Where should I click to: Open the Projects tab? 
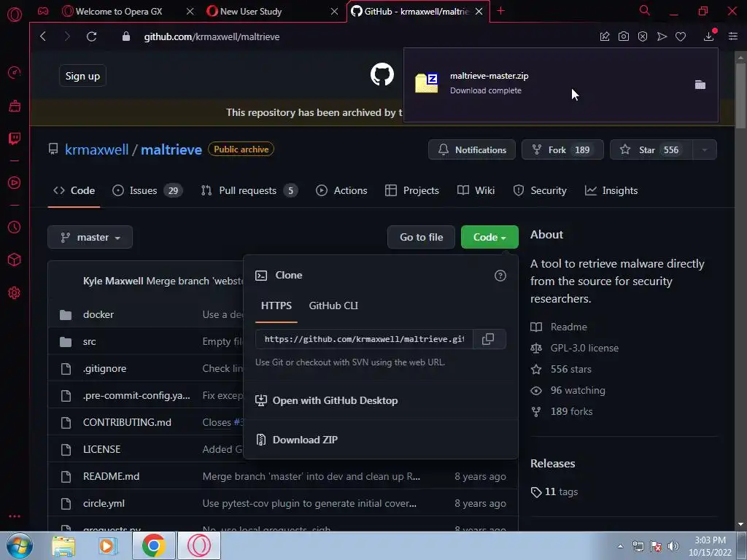pos(412,190)
